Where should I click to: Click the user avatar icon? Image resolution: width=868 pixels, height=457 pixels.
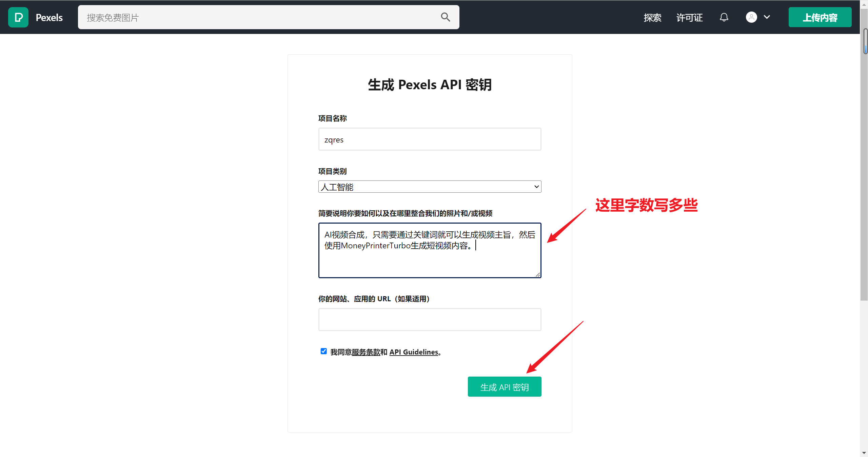tap(751, 17)
